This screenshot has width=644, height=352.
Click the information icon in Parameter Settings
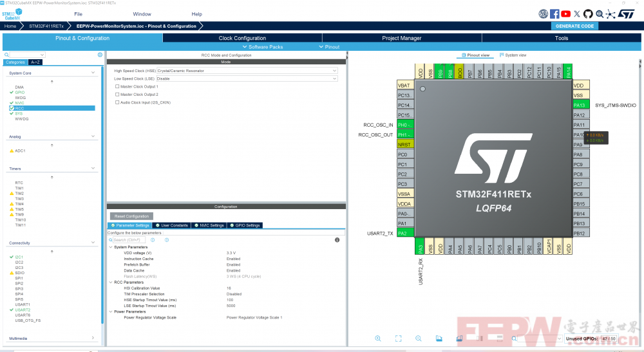(337, 240)
